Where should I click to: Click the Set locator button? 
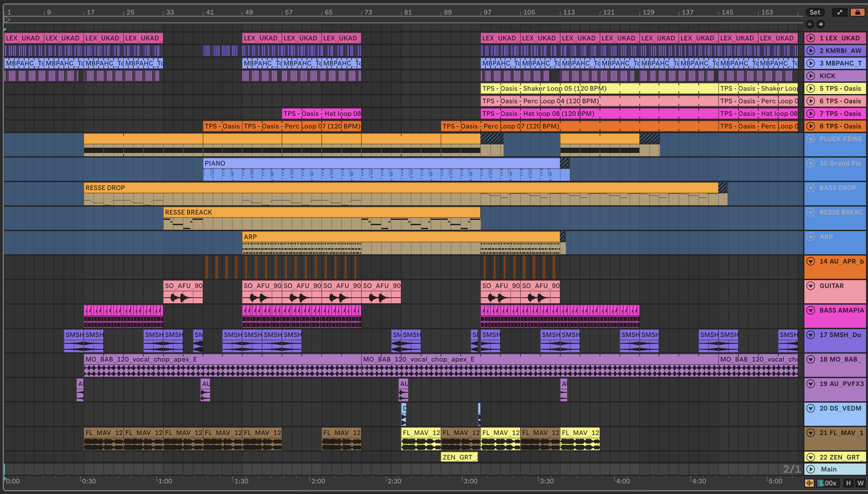[814, 12]
